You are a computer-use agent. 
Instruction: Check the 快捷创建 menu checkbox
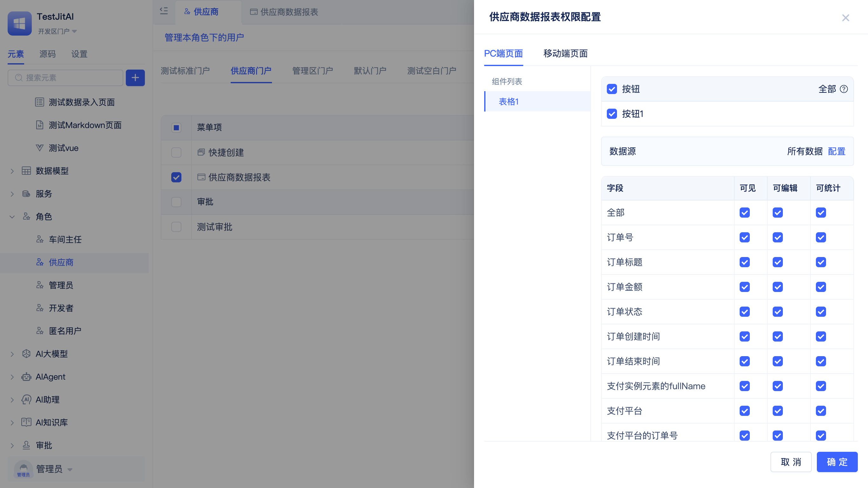pyautogui.click(x=176, y=152)
